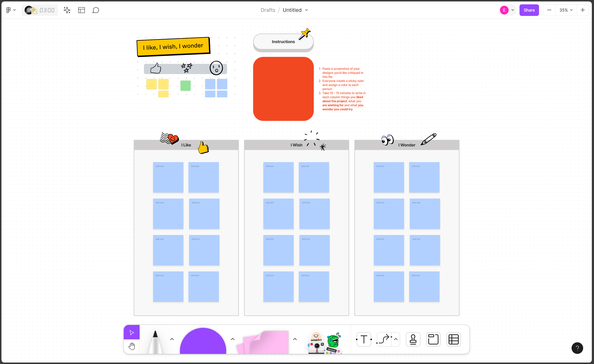
Task: Toggle the fullscreen/layout view icon
Action: coord(82,10)
